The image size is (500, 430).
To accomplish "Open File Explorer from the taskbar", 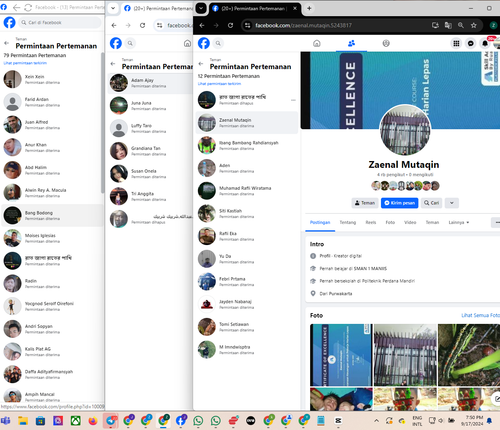I will 23,421.
